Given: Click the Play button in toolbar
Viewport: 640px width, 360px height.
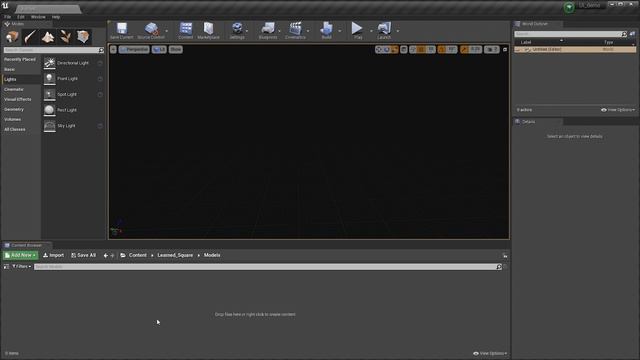Looking at the screenshot, I should (357, 28).
